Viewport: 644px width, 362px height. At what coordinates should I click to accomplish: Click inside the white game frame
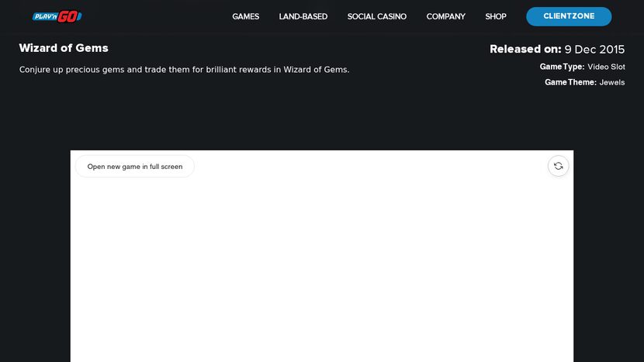(321, 271)
